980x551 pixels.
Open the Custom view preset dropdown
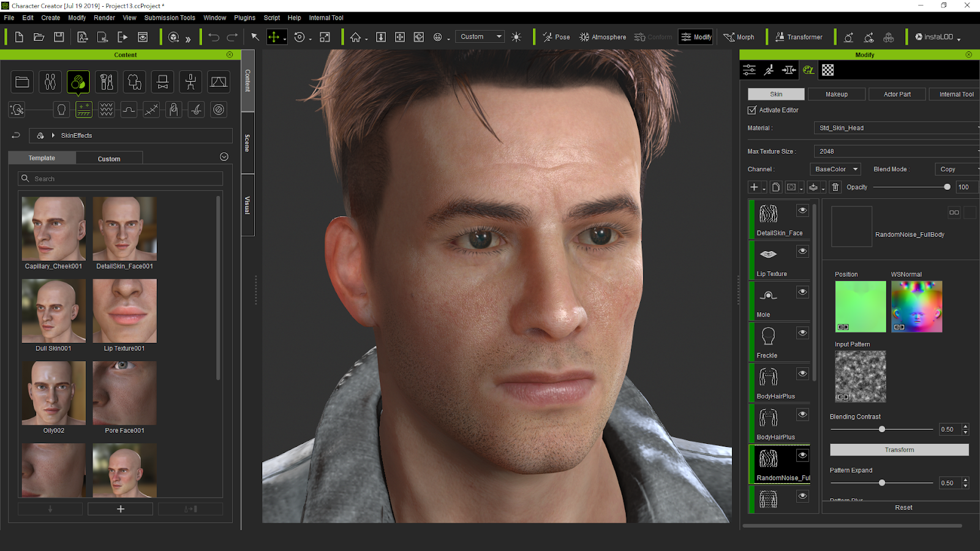(x=480, y=37)
